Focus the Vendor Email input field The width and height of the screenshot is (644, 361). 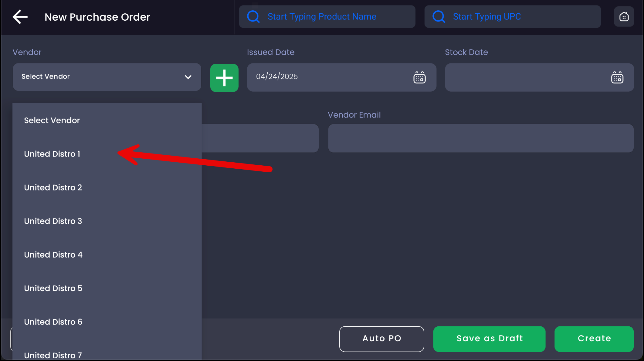tap(481, 138)
